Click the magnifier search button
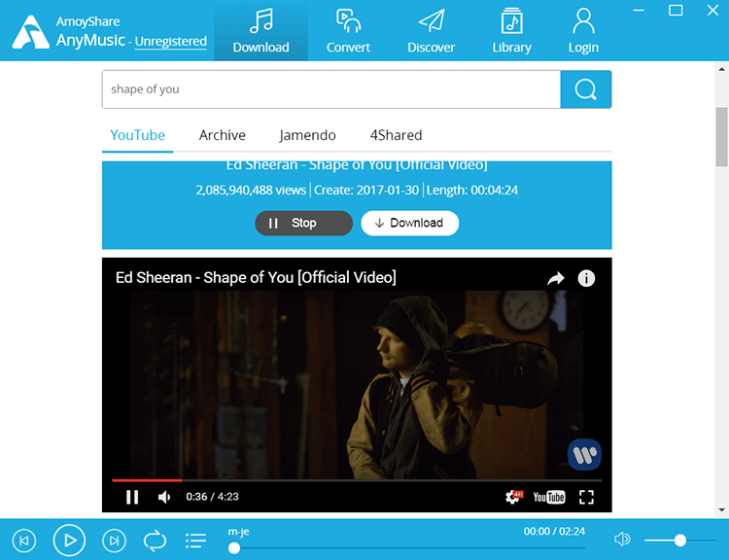 coord(586,89)
